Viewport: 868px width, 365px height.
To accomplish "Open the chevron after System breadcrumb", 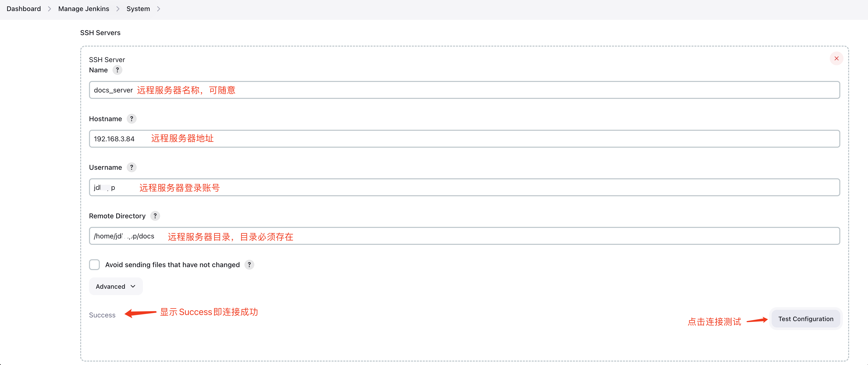I will pyautogui.click(x=159, y=9).
